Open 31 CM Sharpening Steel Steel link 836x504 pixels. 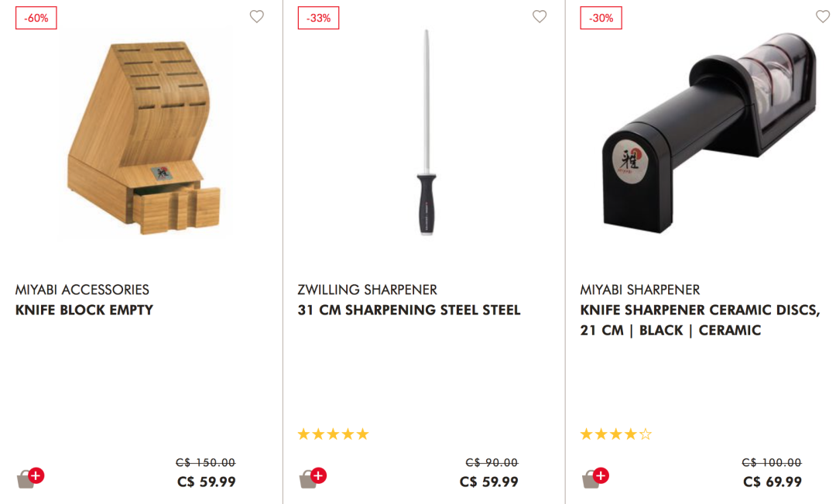click(x=409, y=310)
